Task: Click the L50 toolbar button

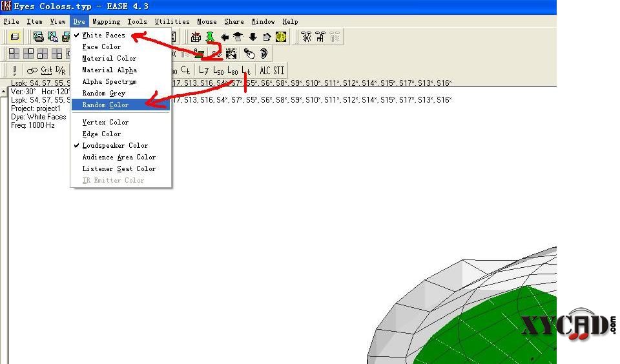Action: tap(218, 70)
